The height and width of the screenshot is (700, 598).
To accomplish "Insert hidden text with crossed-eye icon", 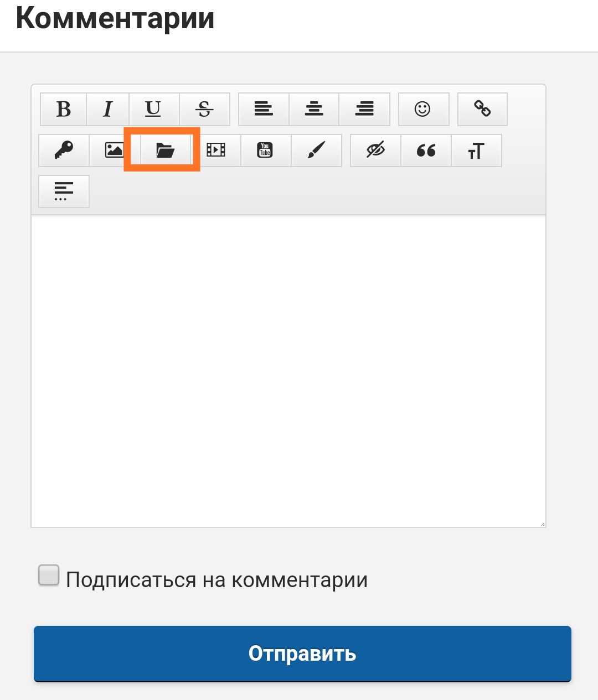I will (375, 150).
